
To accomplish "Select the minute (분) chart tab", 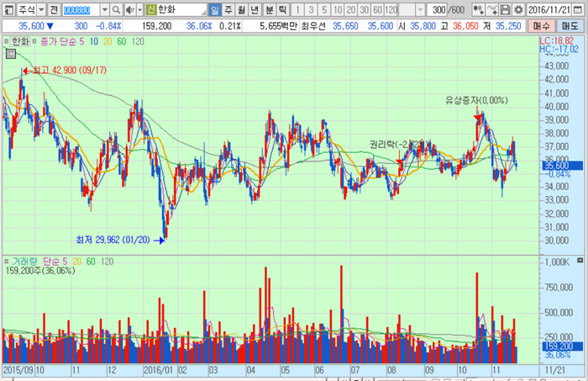I will point(269,9).
